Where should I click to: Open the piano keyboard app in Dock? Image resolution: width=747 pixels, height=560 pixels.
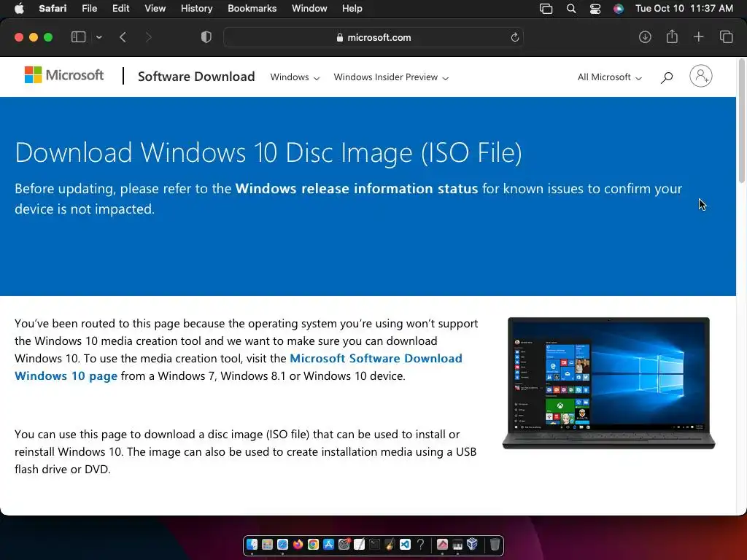[457, 544]
